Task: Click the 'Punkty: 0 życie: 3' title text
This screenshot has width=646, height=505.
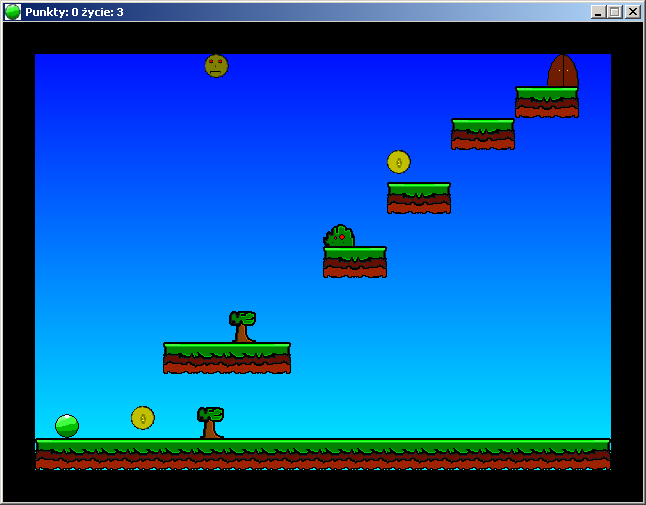Action: [x=74, y=12]
